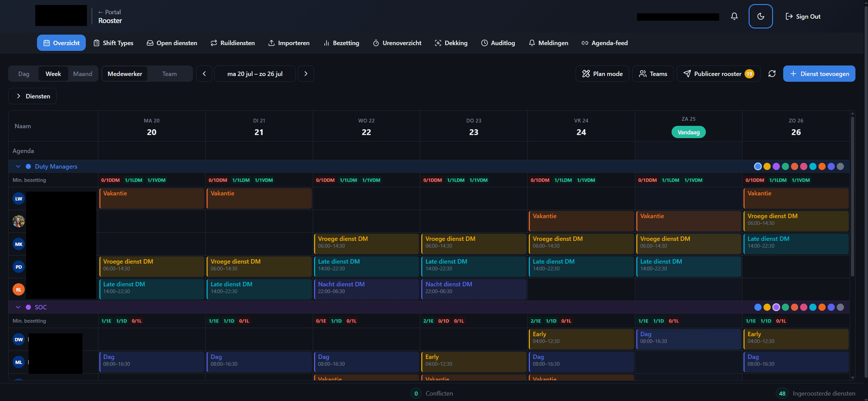This screenshot has height=401, width=868.
Task: Open the Teams button
Action: pyautogui.click(x=653, y=74)
